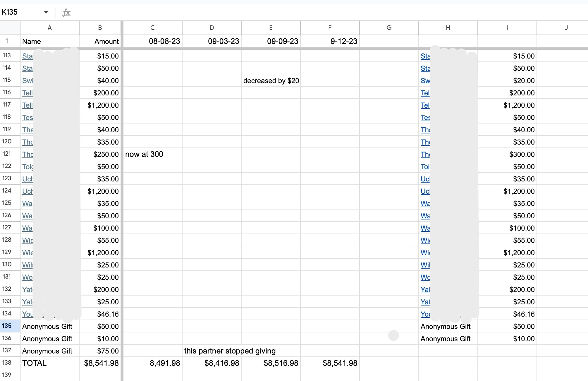This screenshot has width=588, height=381.
Task: Click the Amount header cell
Action: [106, 41]
